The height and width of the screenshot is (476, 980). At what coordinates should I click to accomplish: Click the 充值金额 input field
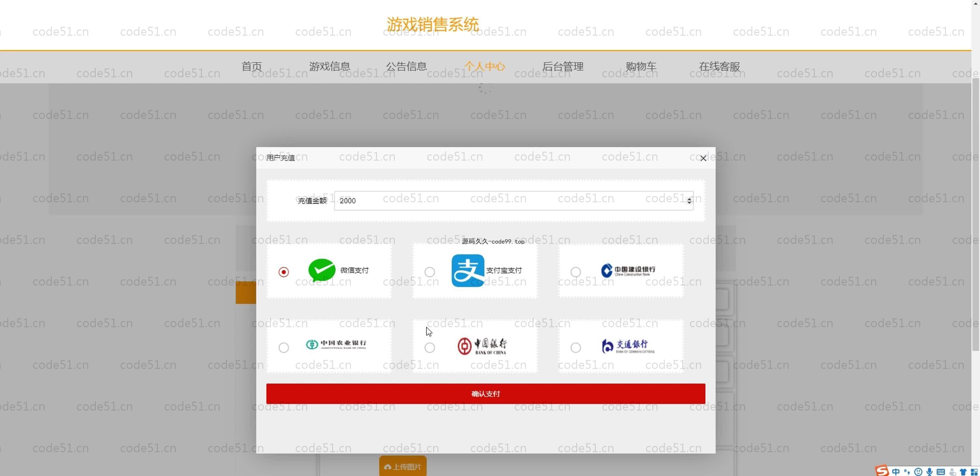tap(513, 201)
